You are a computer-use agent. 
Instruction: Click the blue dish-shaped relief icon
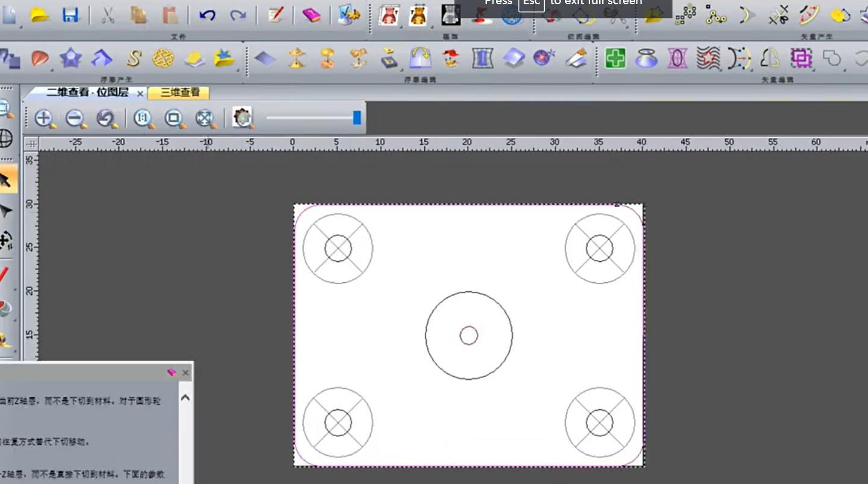pos(646,58)
